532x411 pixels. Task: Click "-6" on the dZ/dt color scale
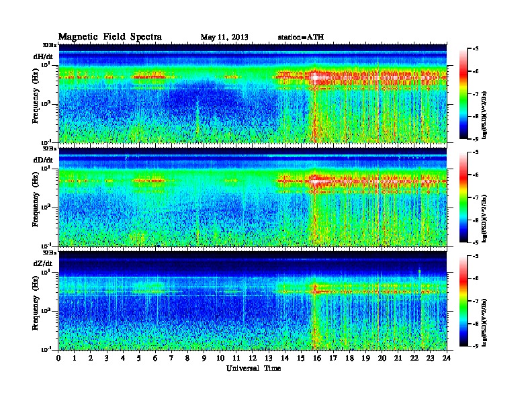tap(475, 278)
